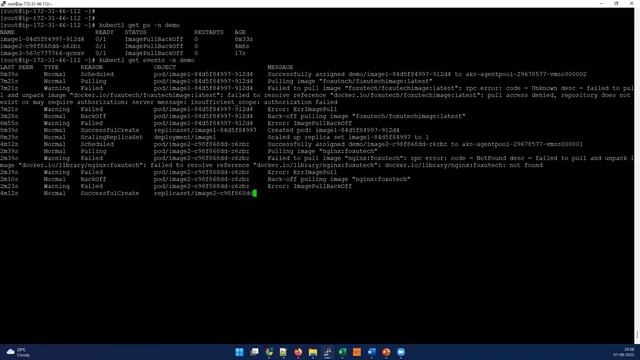Click ScalingReplicaSet reason entry
Image resolution: width=640 pixels, height=360 pixels.
point(111,137)
